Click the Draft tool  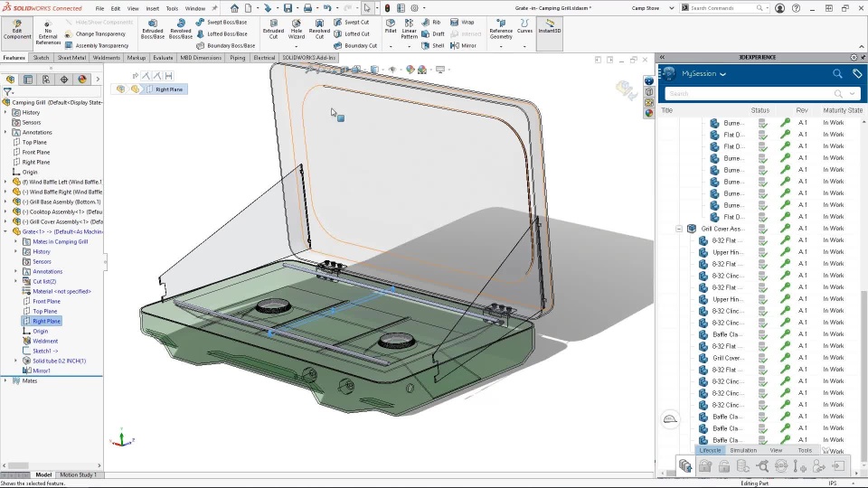coord(433,33)
